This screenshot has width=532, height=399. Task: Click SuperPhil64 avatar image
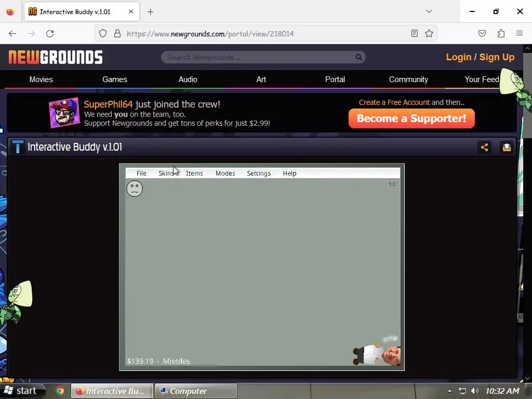point(64,113)
